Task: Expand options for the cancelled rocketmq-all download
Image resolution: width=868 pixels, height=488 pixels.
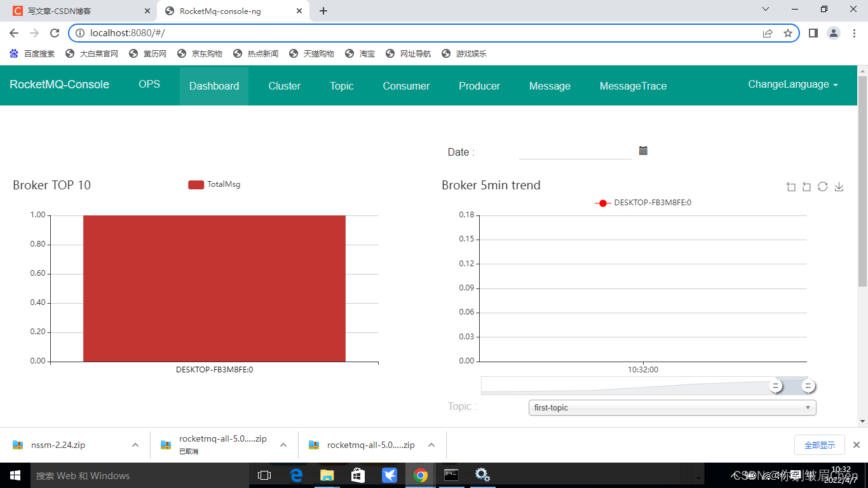Action: (283, 445)
